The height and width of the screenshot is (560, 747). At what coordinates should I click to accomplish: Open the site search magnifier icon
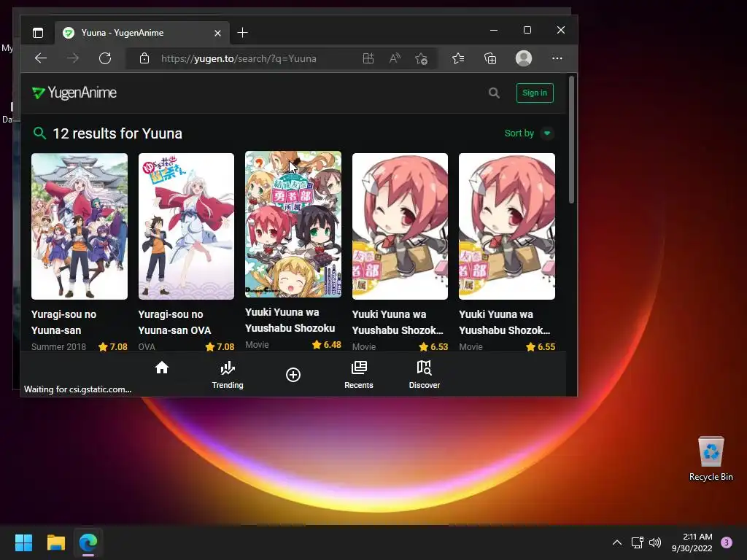pyautogui.click(x=494, y=93)
